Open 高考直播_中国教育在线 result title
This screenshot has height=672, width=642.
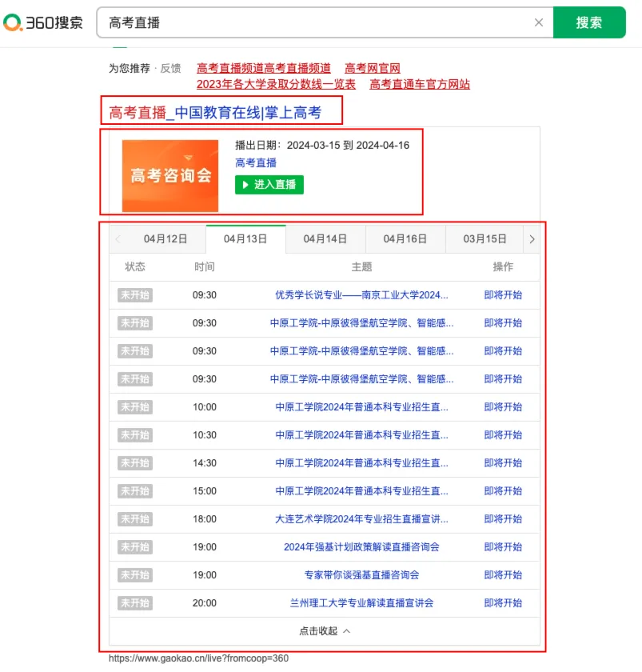tap(215, 113)
